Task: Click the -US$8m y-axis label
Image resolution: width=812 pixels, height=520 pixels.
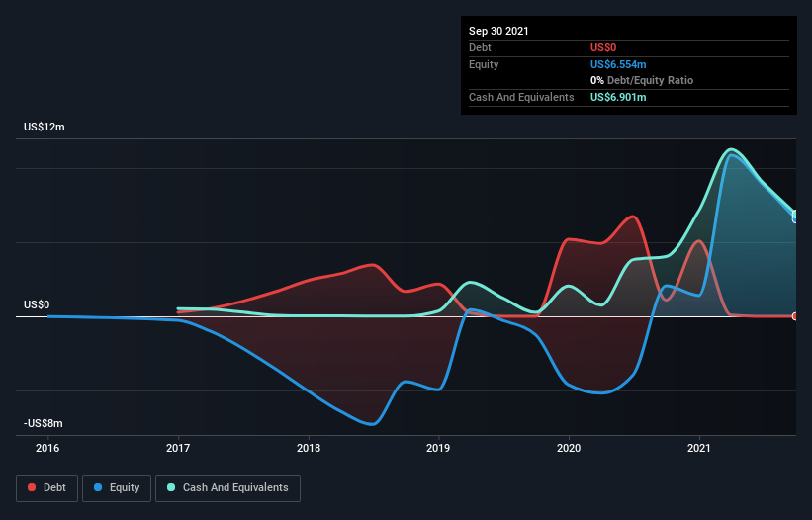Action: [43, 423]
